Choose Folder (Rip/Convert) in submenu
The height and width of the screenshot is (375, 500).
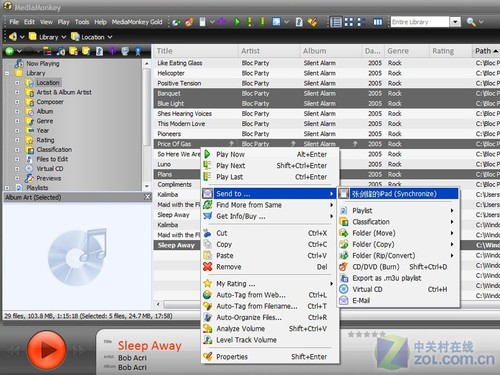(x=399, y=255)
